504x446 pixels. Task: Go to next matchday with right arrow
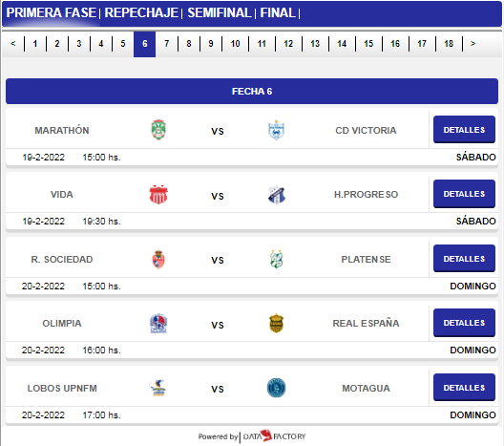(x=472, y=44)
